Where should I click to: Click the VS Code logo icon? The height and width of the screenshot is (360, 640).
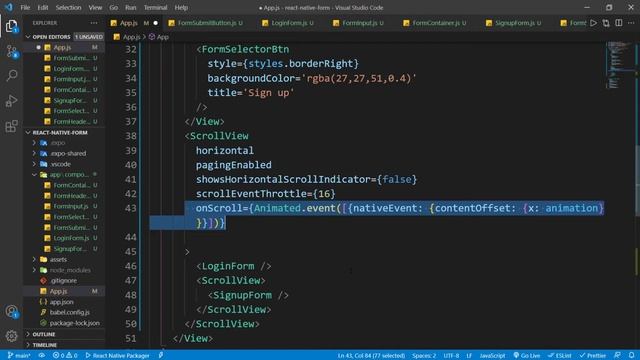point(9,7)
